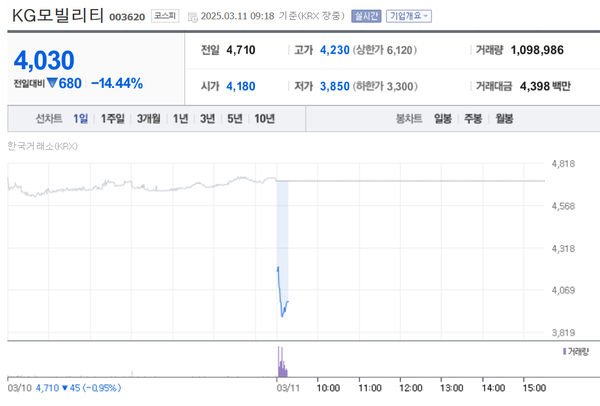This screenshot has height=406, width=600.
Task: Select the 10년 chart period
Action: tap(264, 119)
